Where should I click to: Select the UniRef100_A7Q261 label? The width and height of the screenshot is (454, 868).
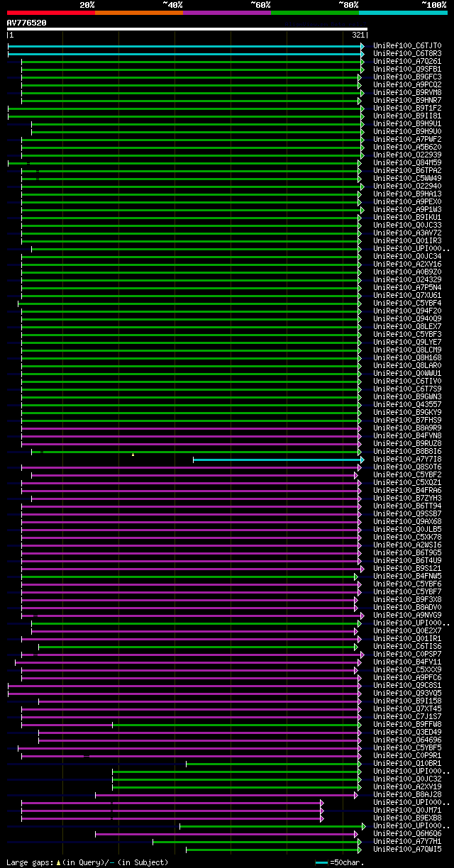pos(407,62)
